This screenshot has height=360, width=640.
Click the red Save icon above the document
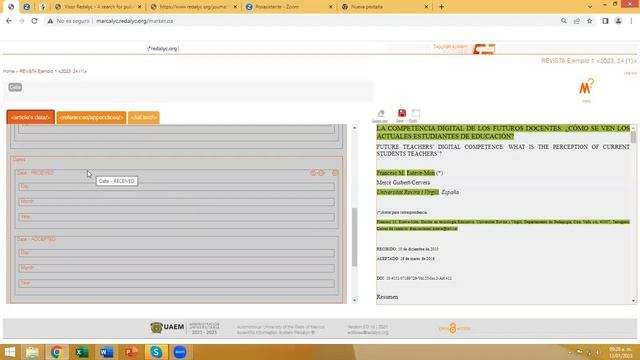pos(402,113)
